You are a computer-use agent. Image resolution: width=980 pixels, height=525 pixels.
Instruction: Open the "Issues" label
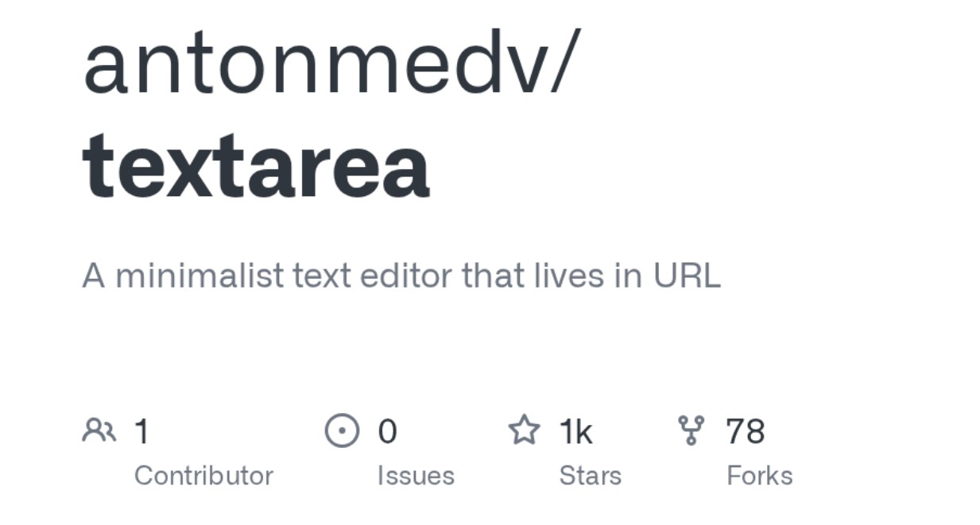pos(416,476)
